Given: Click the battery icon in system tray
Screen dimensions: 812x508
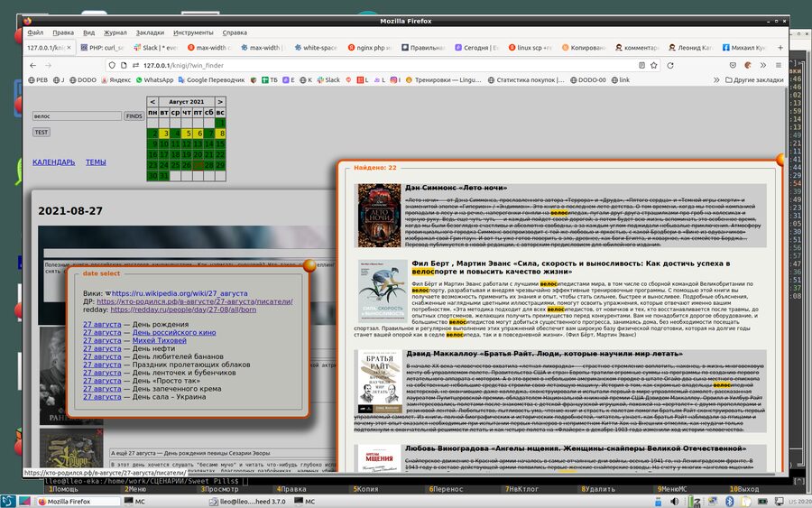Looking at the screenshot, I should tap(762, 502).
